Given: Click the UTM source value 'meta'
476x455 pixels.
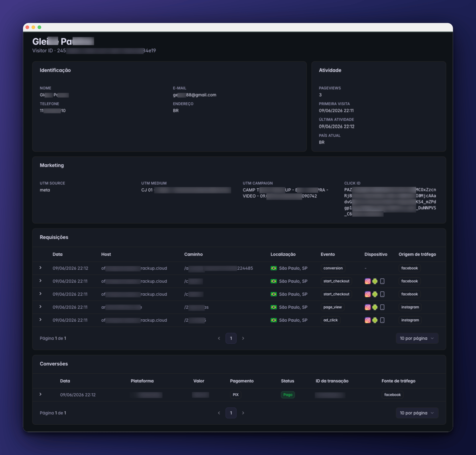Looking at the screenshot, I should point(45,190).
